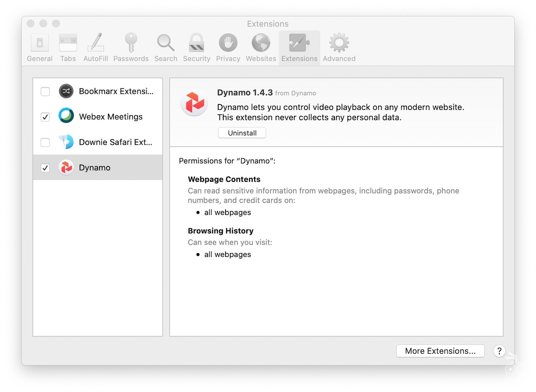Screen dimensions: 536x392
Task: Open the General preferences pane
Action: (39, 47)
